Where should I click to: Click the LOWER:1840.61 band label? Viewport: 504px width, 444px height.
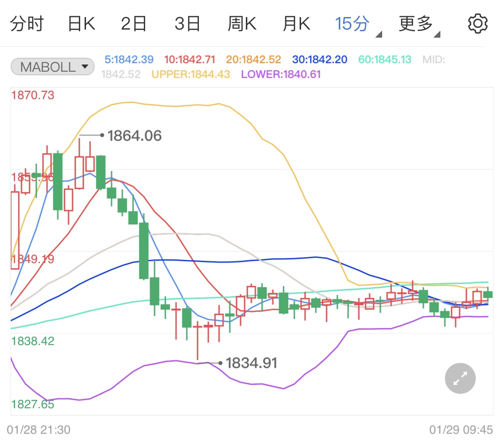[281, 74]
